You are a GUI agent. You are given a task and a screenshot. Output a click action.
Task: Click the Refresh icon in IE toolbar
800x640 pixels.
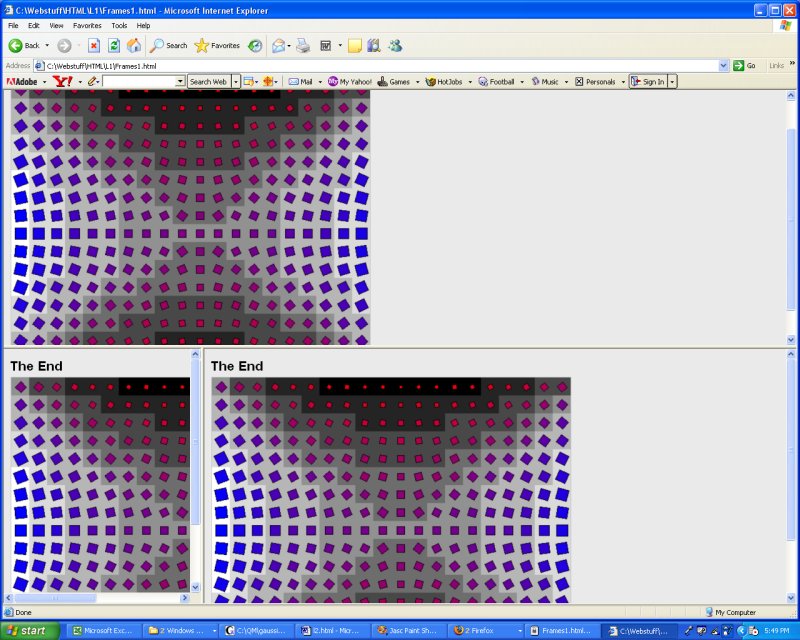(x=112, y=45)
